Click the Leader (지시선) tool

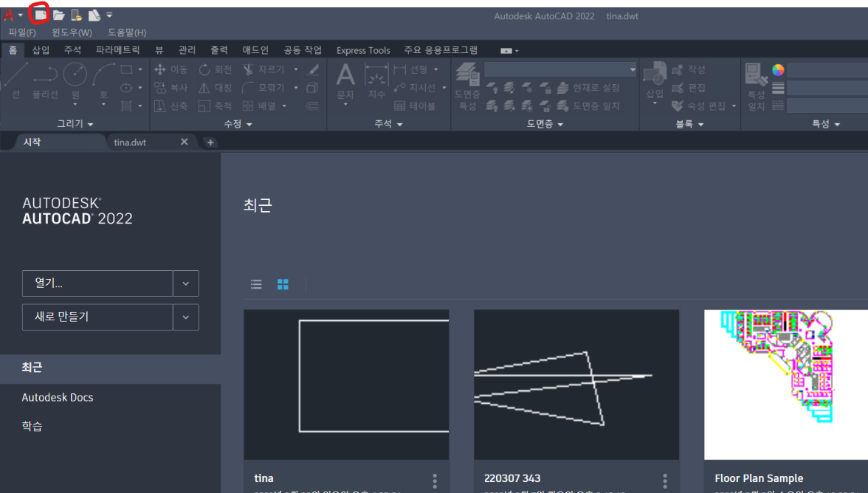pos(415,87)
